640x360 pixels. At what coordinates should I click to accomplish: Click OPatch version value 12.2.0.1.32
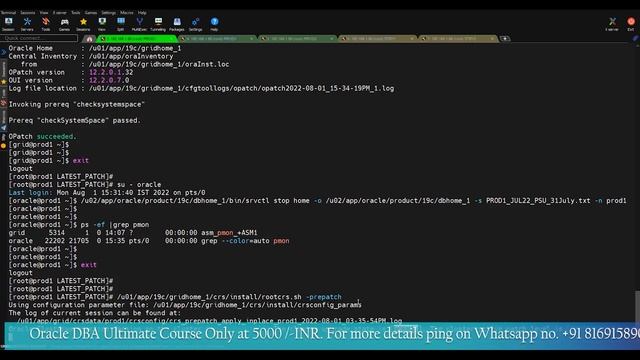(111, 72)
